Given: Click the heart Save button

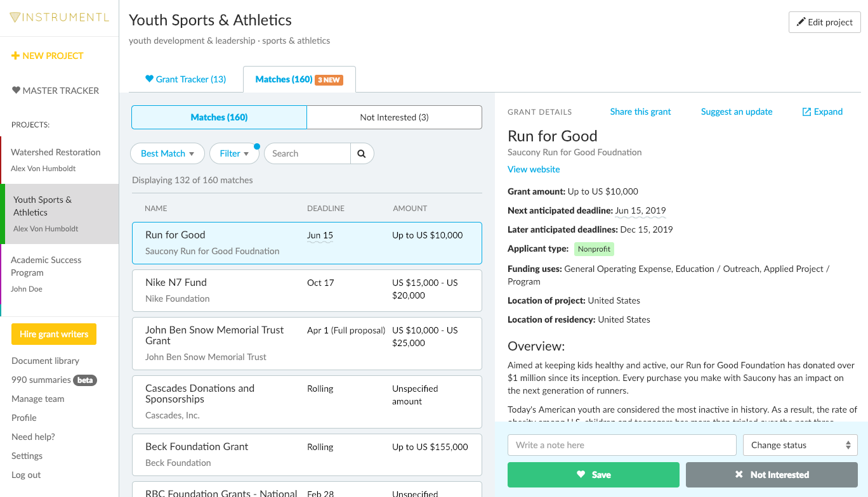Looking at the screenshot, I should click(593, 474).
